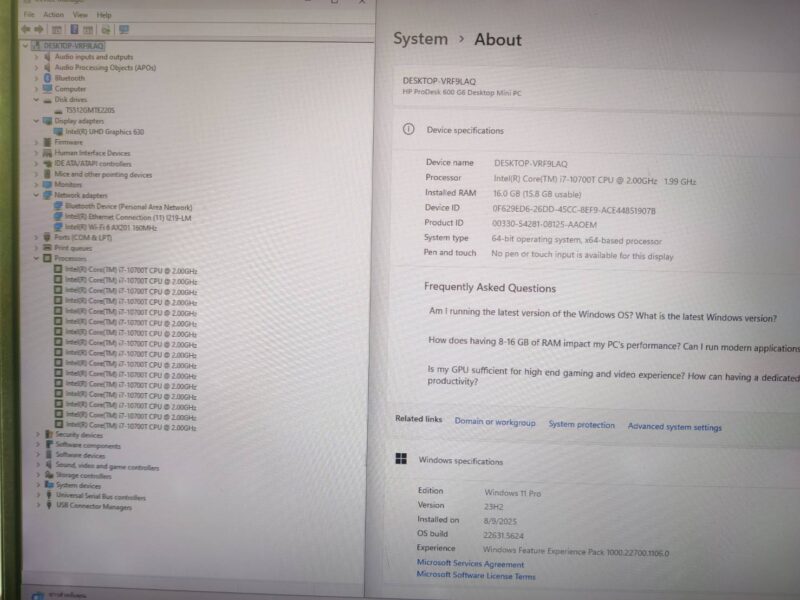Image resolution: width=800 pixels, height=600 pixels.
Task: Click the Back arrow toolbar icon
Action: coord(26,30)
